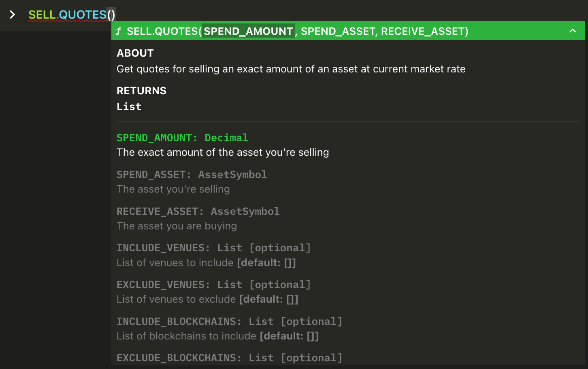Collapse the function help panel chevron
The height and width of the screenshot is (369, 588).
(573, 31)
